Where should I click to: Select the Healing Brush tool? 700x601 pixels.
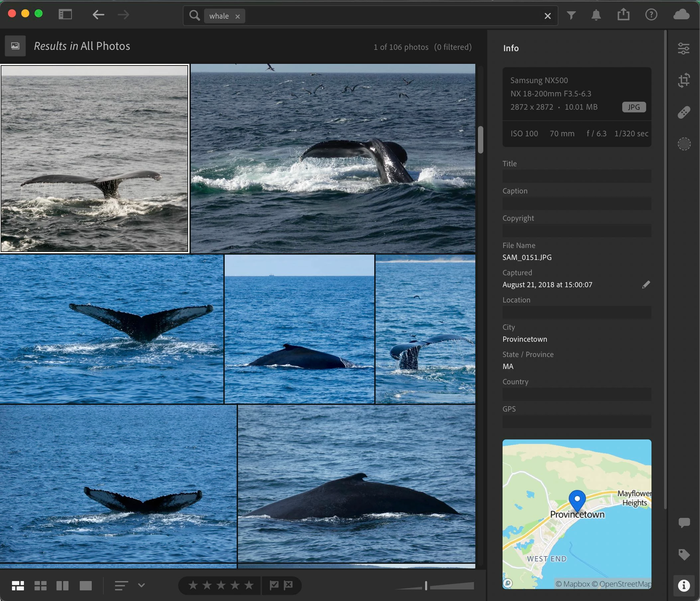(x=683, y=112)
